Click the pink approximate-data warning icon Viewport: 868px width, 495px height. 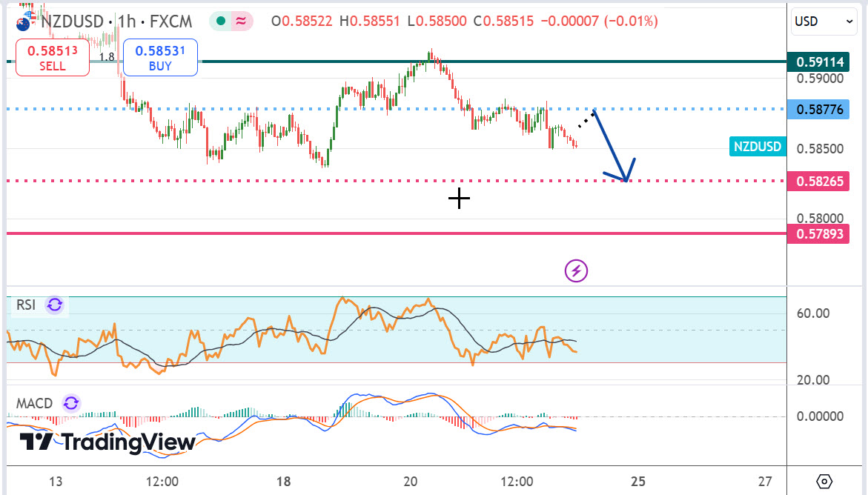(241, 21)
